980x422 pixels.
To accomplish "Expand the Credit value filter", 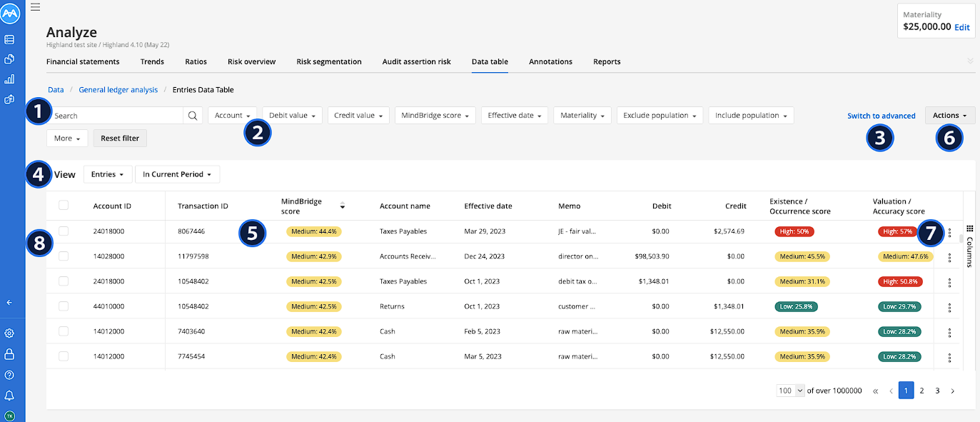I will (x=359, y=116).
